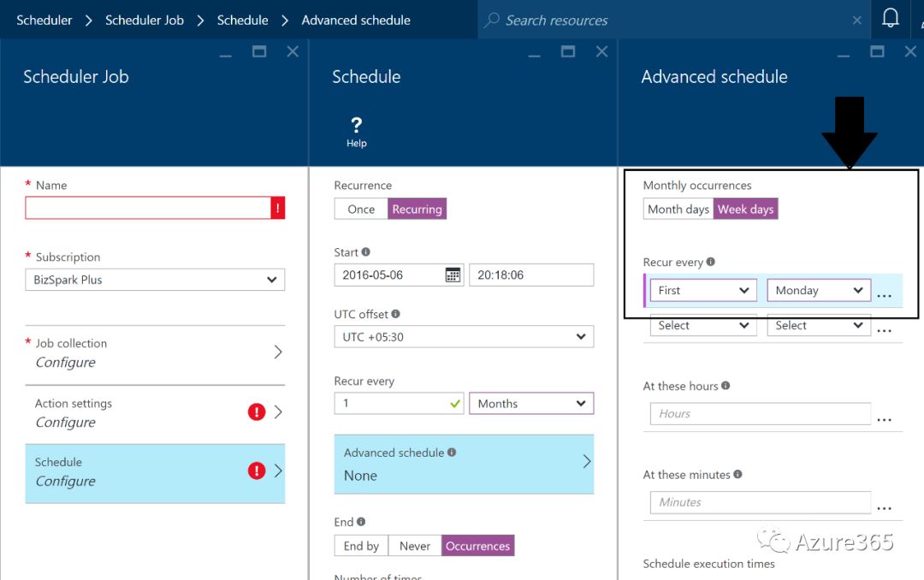Open the notifications bell icon

(x=891, y=19)
